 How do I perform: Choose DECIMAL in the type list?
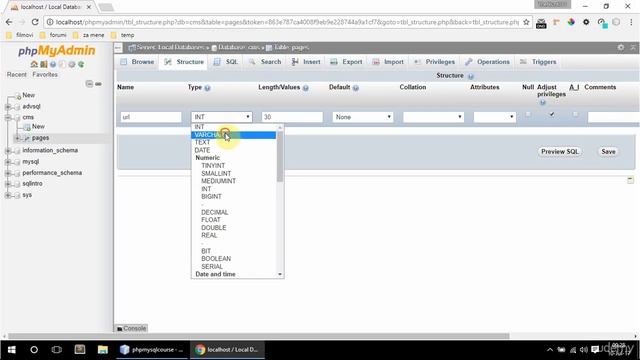click(x=233, y=212)
